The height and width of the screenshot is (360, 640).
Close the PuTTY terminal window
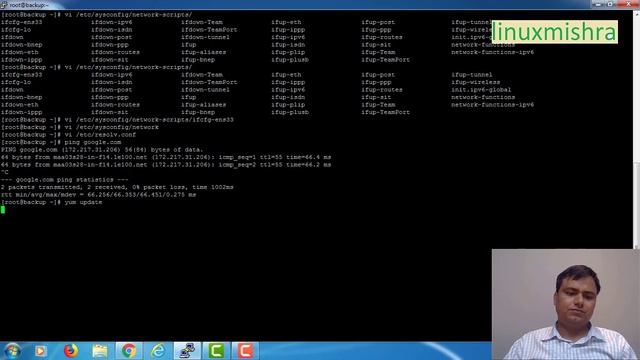tap(628, 4)
